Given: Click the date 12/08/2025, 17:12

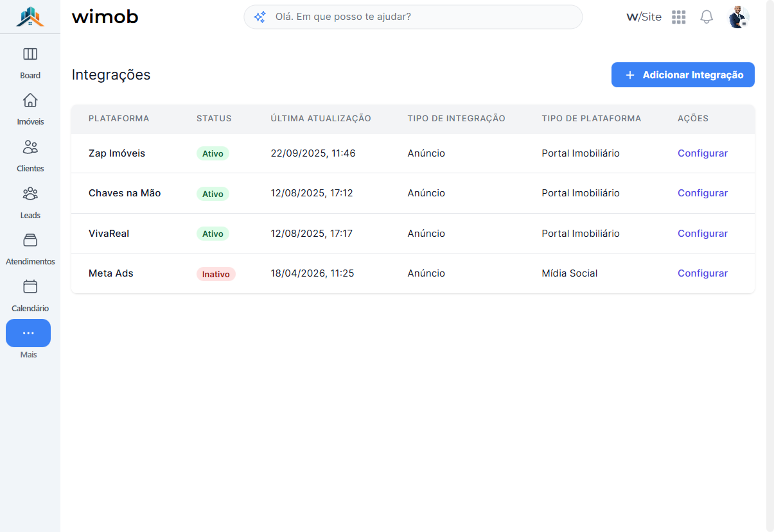Looking at the screenshot, I should 312,193.
